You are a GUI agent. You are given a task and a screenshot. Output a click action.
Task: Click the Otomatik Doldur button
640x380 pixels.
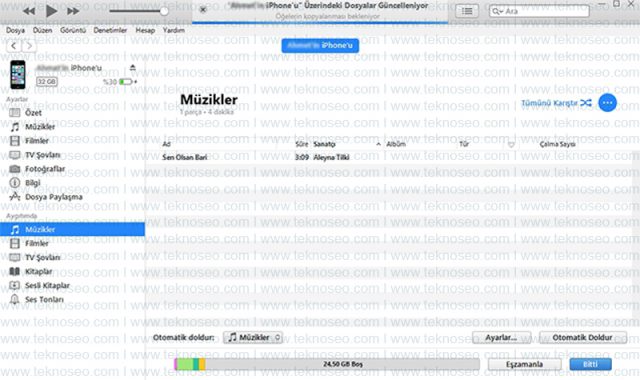click(x=583, y=338)
